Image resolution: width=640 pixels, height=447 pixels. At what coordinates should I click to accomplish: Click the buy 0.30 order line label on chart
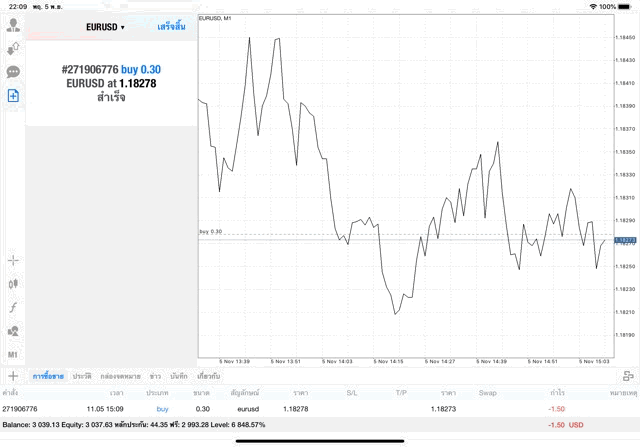point(211,231)
